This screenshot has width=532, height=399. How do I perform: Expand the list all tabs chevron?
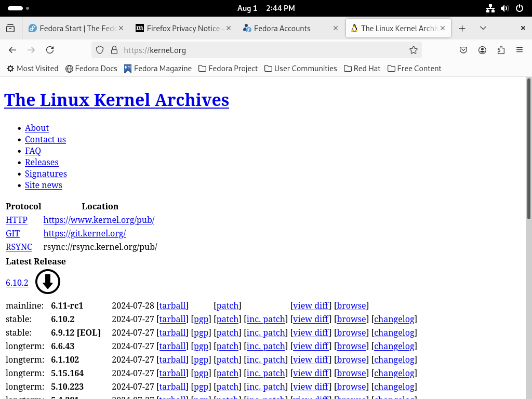coord(483,28)
